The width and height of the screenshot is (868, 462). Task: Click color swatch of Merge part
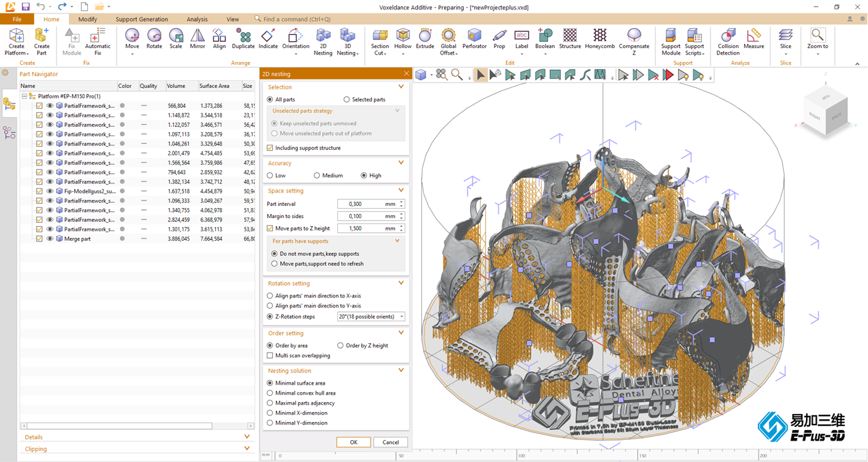122,239
